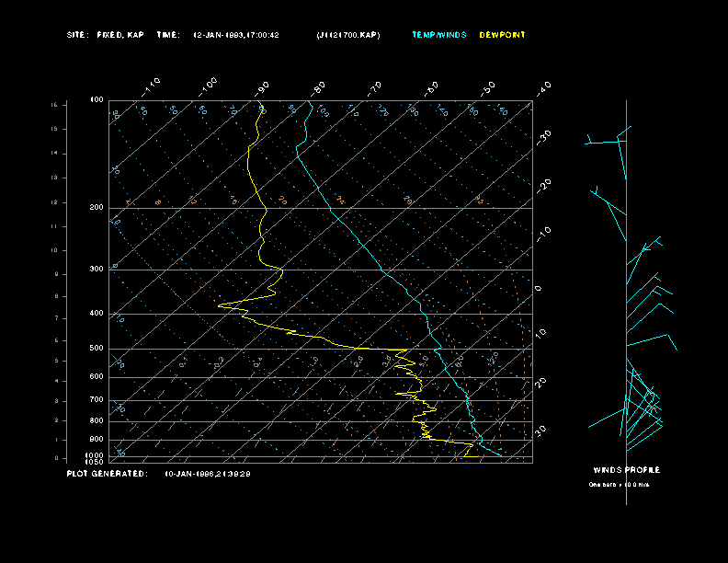Click the "-90" isotherm label above the chart
Viewport: 728px width, 563px height.
[x=262, y=88]
